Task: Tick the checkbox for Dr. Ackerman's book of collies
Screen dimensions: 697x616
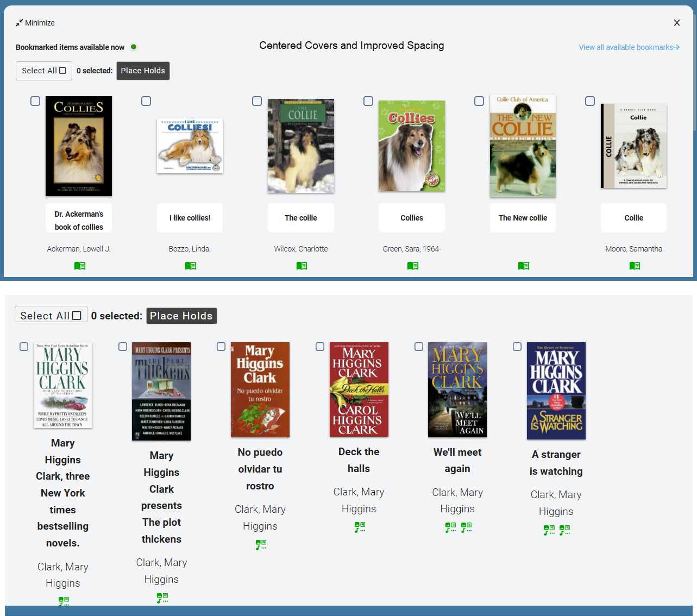Action: pos(35,101)
